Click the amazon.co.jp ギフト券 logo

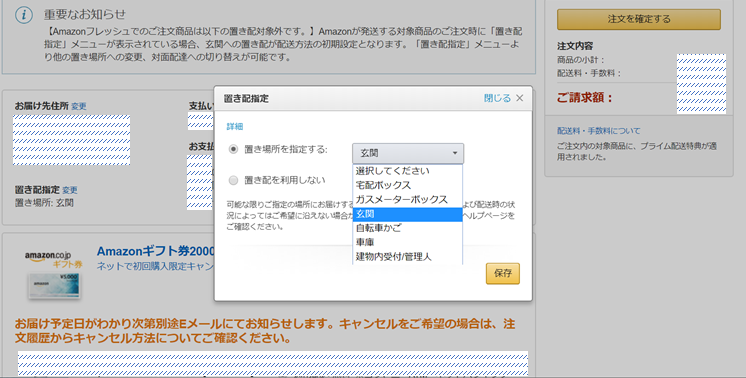coord(54,259)
